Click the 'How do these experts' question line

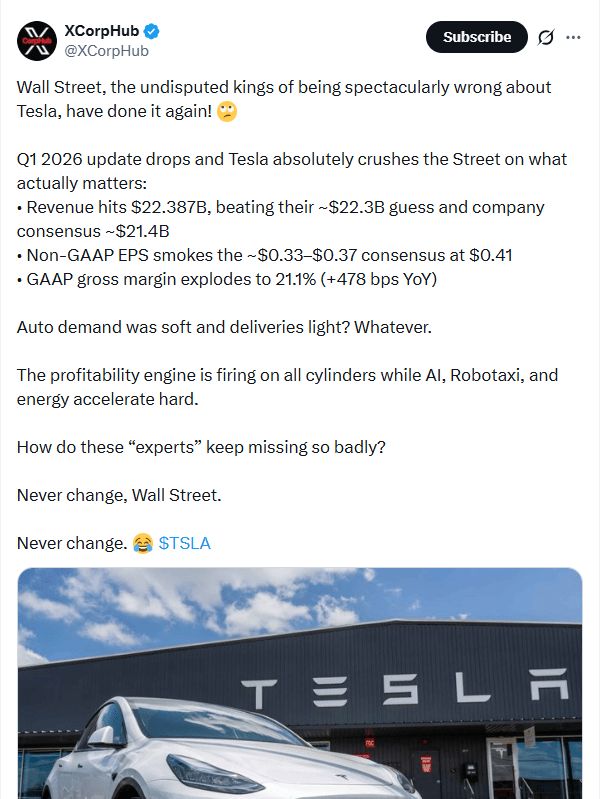coord(201,447)
